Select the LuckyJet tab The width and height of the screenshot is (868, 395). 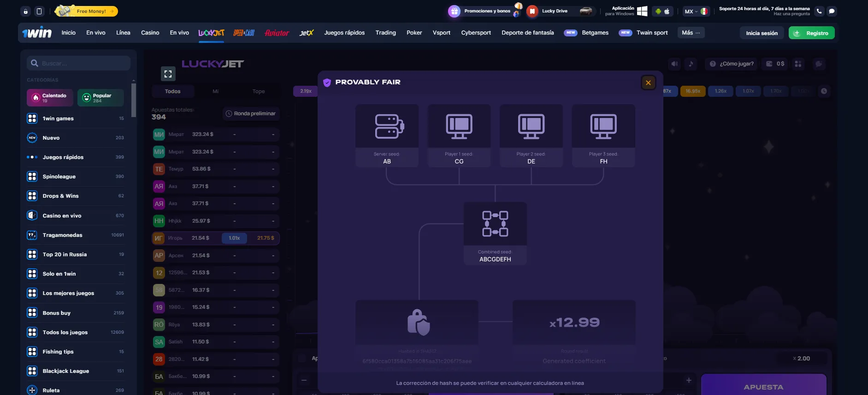212,33
